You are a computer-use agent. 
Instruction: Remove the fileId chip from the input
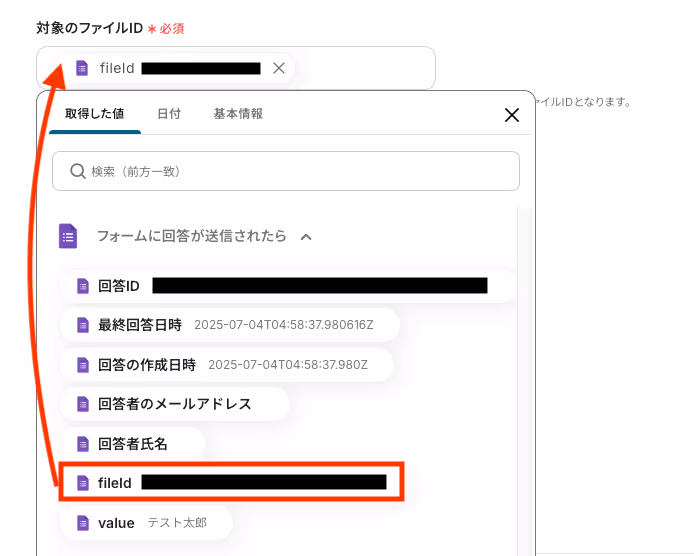pyautogui.click(x=279, y=68)
